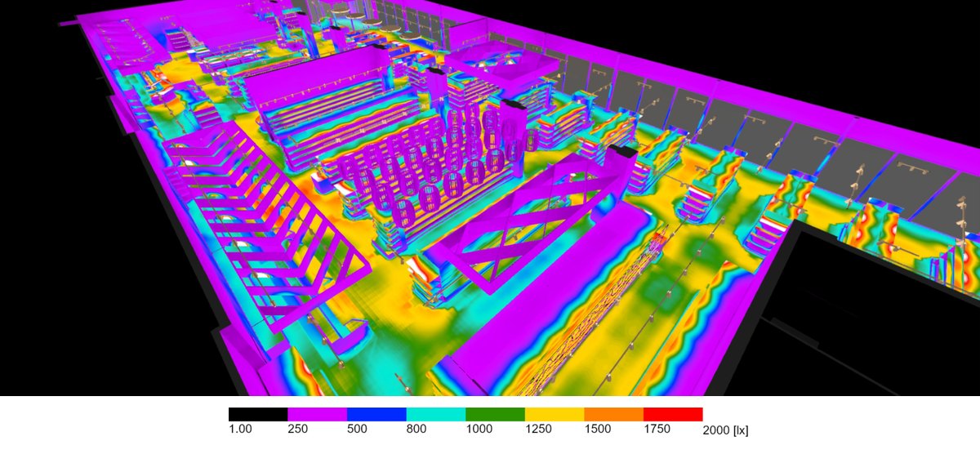Click the orange swatch in the lux legend
This screenshot has width=980, height=450.
tap(614, 414)
